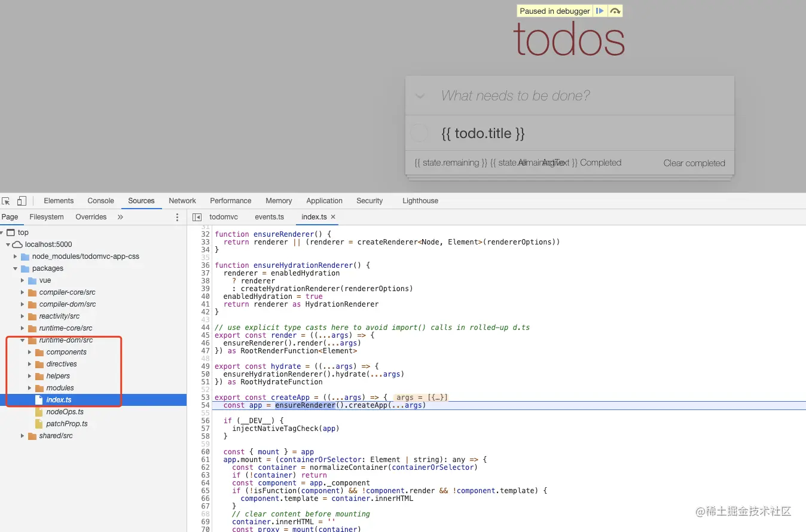Expand the compiler-dom/src folder arrow
The image size is (806, 532).
coord(23,304)
